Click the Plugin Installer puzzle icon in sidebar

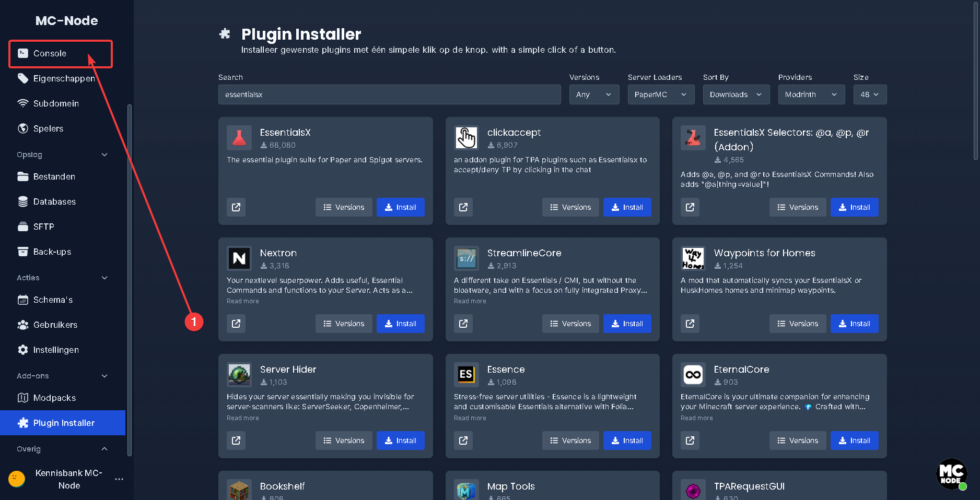pyautogui.click(x=23, y=423)
